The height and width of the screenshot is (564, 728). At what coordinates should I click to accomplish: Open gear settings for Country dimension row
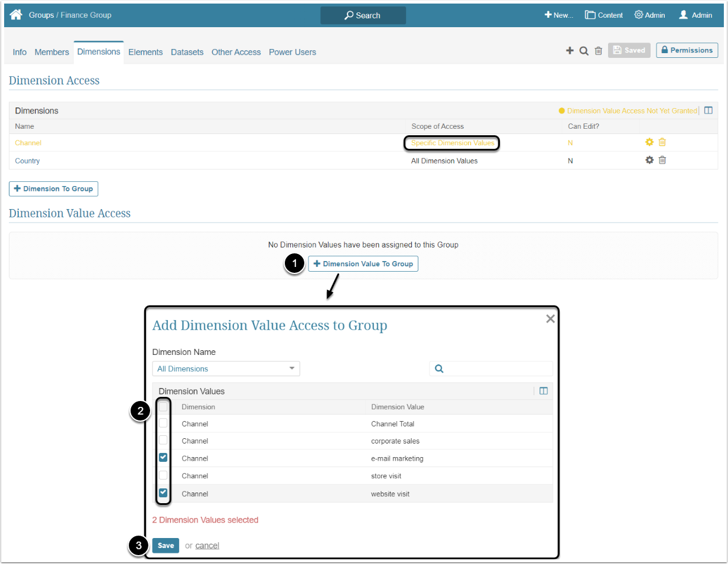[649, 160]
